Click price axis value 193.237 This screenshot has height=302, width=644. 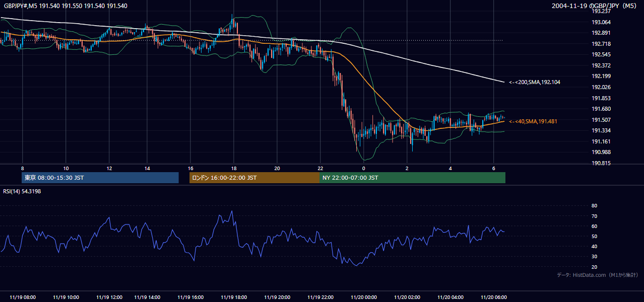point(601,11)
